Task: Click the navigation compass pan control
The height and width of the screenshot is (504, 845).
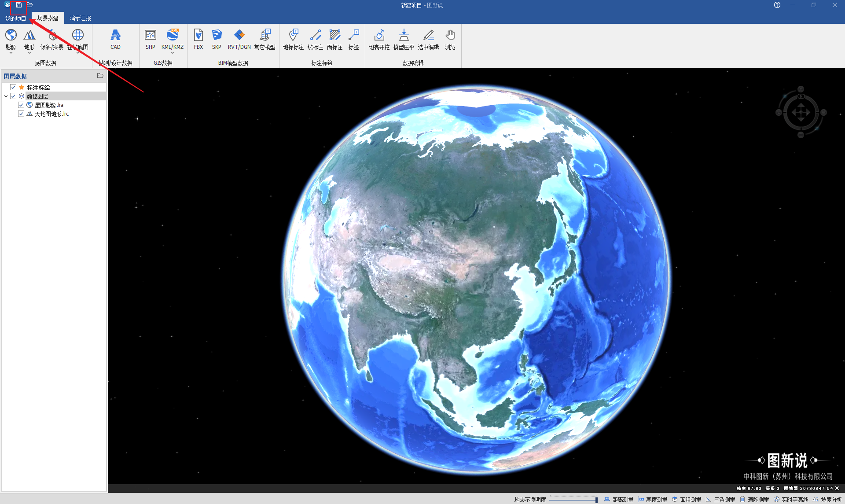Action: 801,113
